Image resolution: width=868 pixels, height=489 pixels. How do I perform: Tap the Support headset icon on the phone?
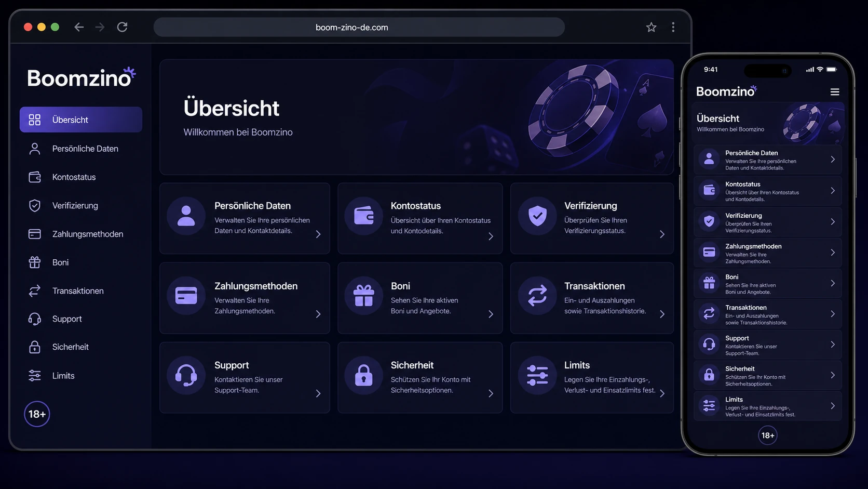709,345
